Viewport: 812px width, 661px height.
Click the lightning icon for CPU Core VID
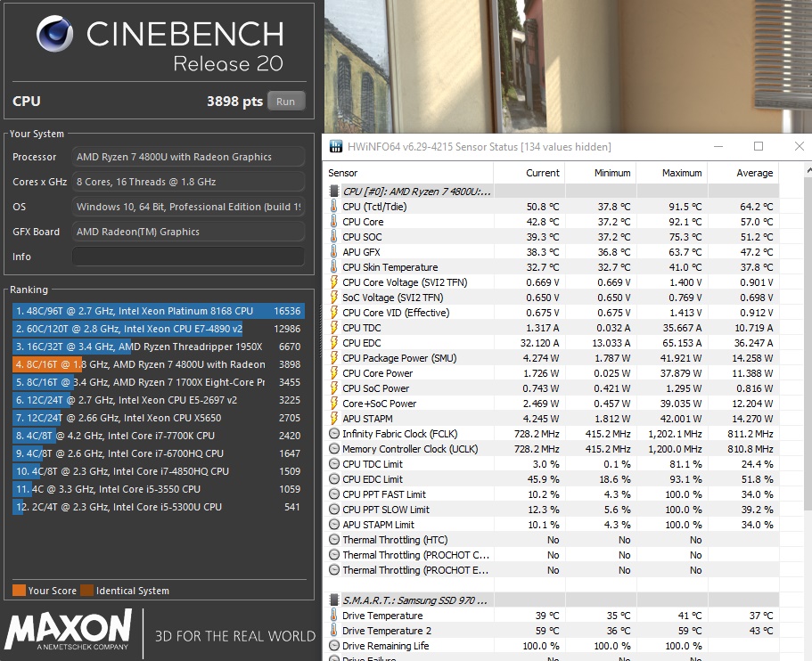tap(333, 313)
